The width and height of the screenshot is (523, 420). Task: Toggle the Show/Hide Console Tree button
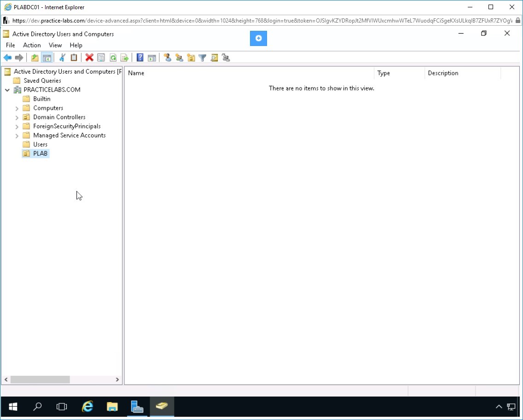[x=46, y=58]
